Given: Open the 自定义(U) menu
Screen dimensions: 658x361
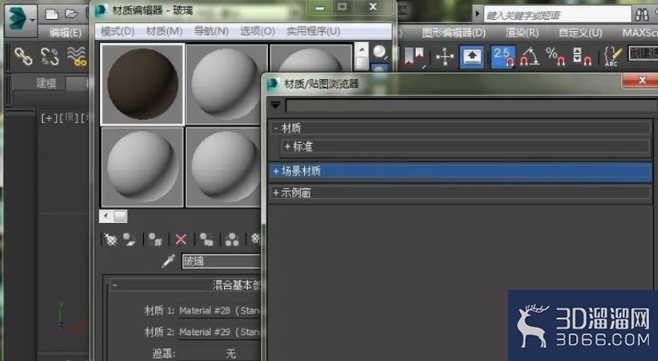Looking at the screenshot, I should point(580,33).
